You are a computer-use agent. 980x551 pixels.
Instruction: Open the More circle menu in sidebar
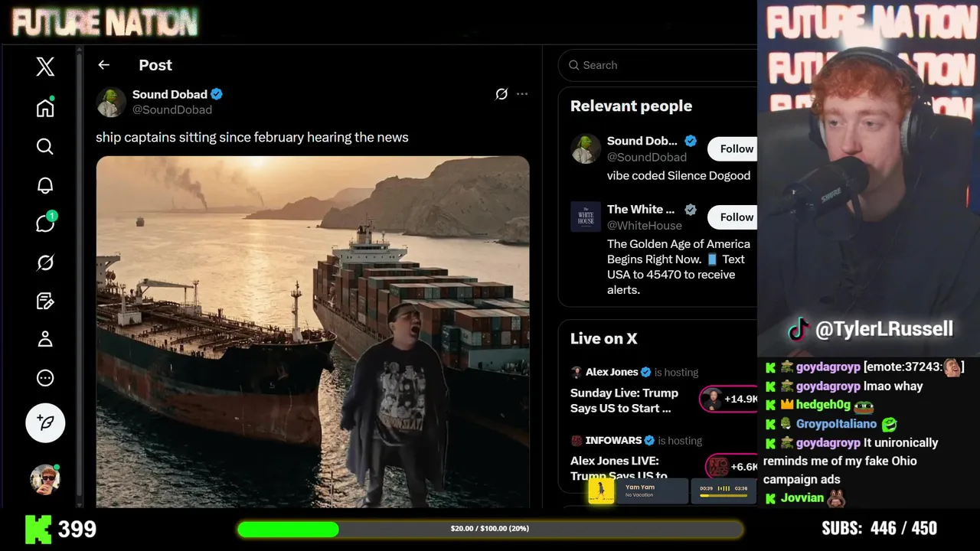pyautogui.click(x=45, y=378)
